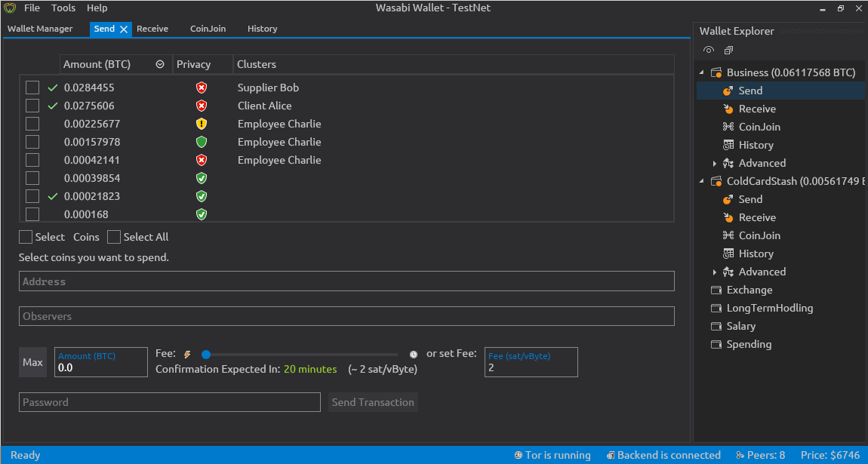Click the lightning fast-fee icon

tap(187, 354)
